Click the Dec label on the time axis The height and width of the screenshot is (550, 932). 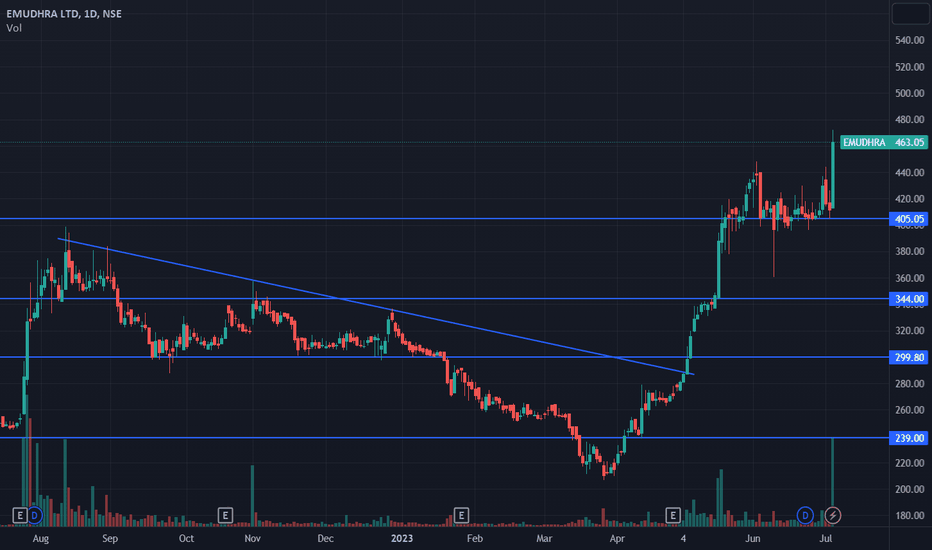coord(325,538)
